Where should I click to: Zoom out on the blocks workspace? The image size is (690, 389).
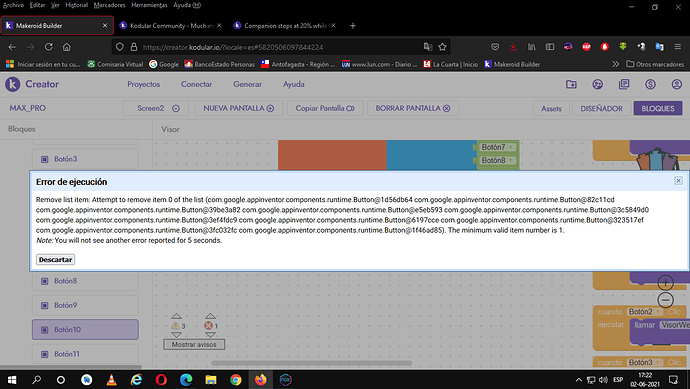tap(665, 300)
